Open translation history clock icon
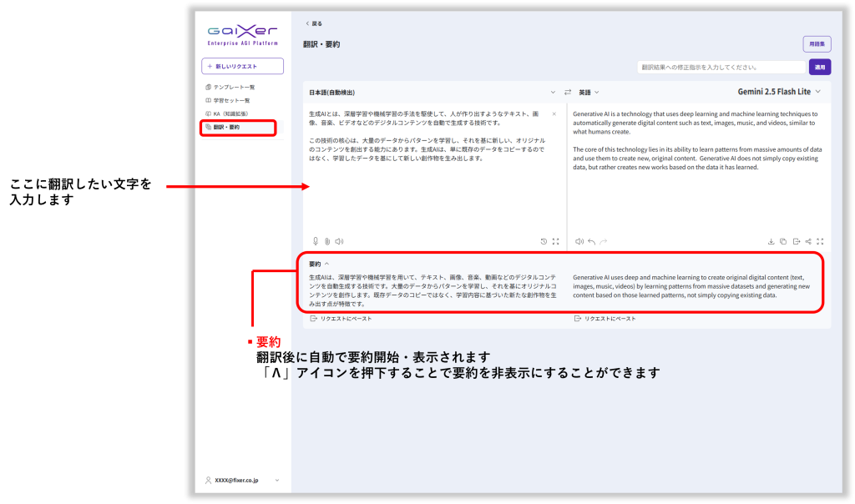This screenshot has height=504, width=855. [x=544, y=241]
